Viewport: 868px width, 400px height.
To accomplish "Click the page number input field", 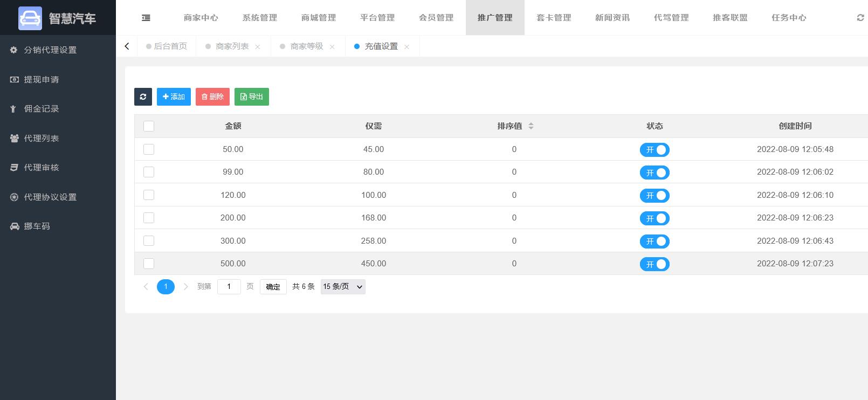I will (229, 287).
